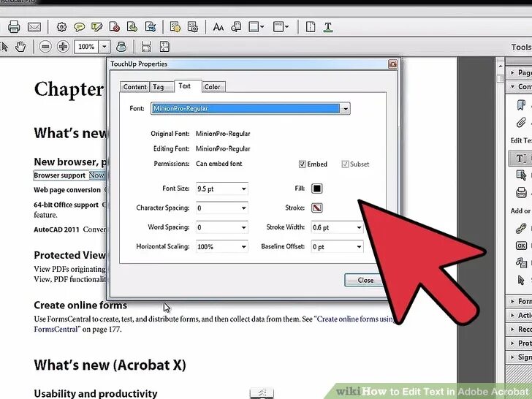Screen dimensions: 532x399
Task: Select the Edit Document Text tool icon
Action: tap(520, 159)
